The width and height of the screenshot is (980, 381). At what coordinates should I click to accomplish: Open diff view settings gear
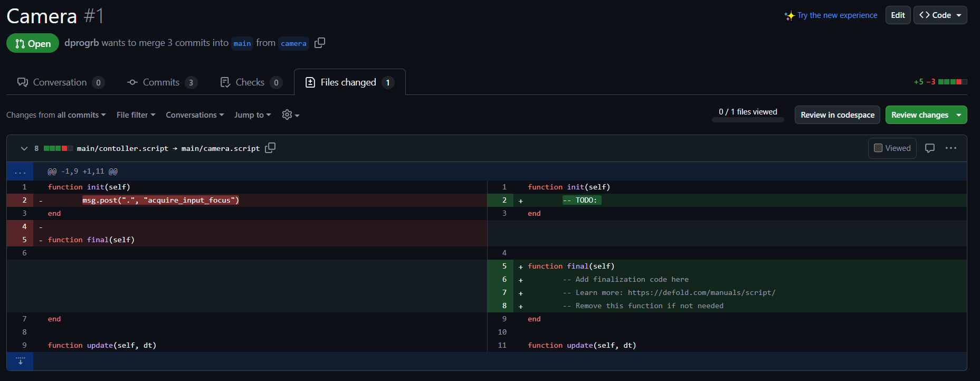291,115
